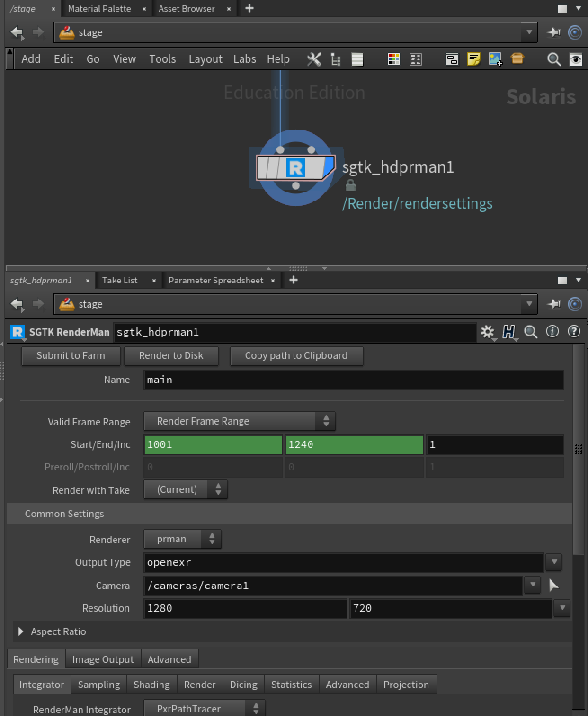Add new tab in parameter pane

point(294,280)
